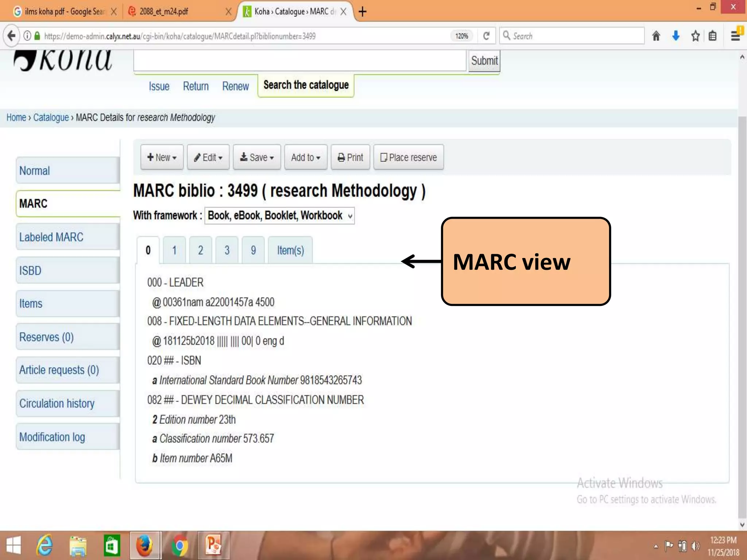747x560 pixels.
Task: Click the Place reserve button
Action: click(409, 157)
